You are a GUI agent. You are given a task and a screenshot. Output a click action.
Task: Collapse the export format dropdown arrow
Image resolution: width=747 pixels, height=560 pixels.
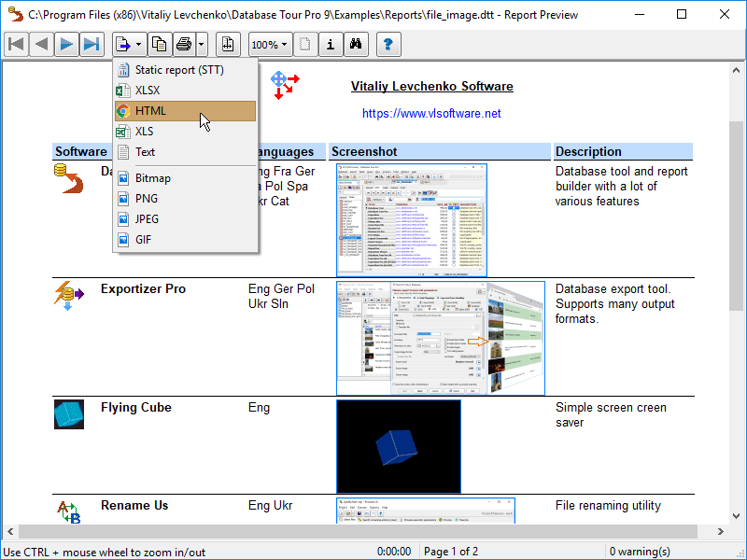pos(139,44)
